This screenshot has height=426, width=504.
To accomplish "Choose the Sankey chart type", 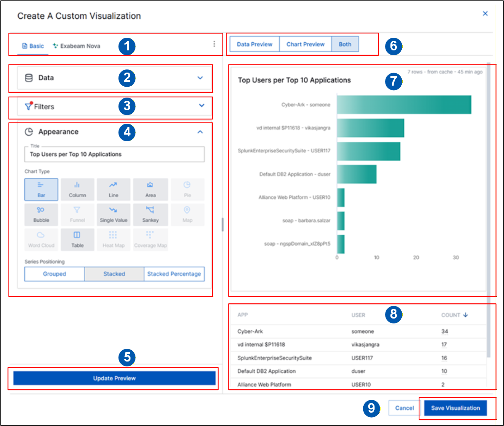I will point(151,215).
